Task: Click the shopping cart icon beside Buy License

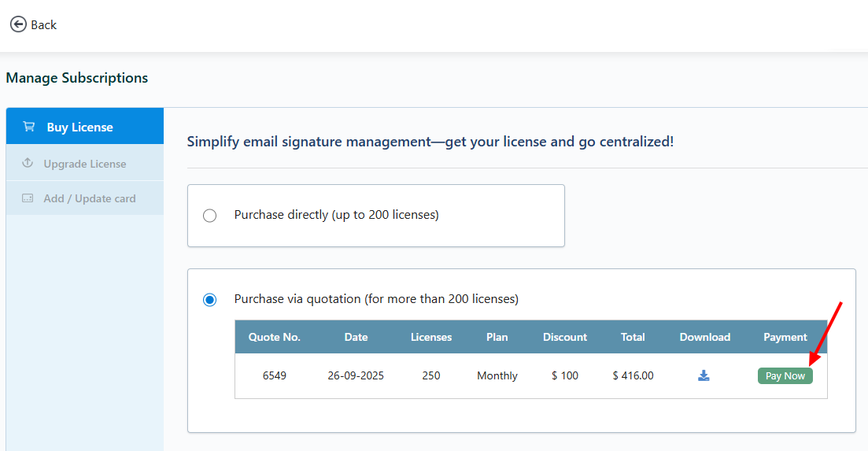Action: [28, 127]
